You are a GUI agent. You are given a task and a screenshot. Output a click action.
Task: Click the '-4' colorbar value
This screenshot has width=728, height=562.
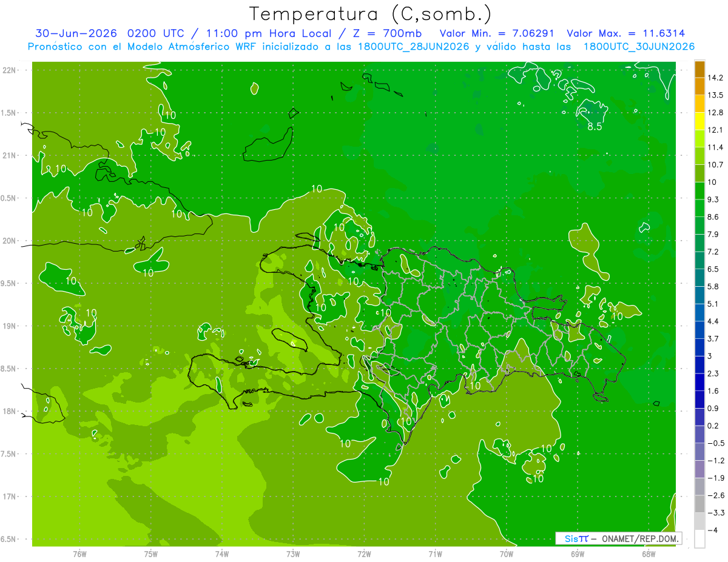pyautogui.click(x=712, y=530)
